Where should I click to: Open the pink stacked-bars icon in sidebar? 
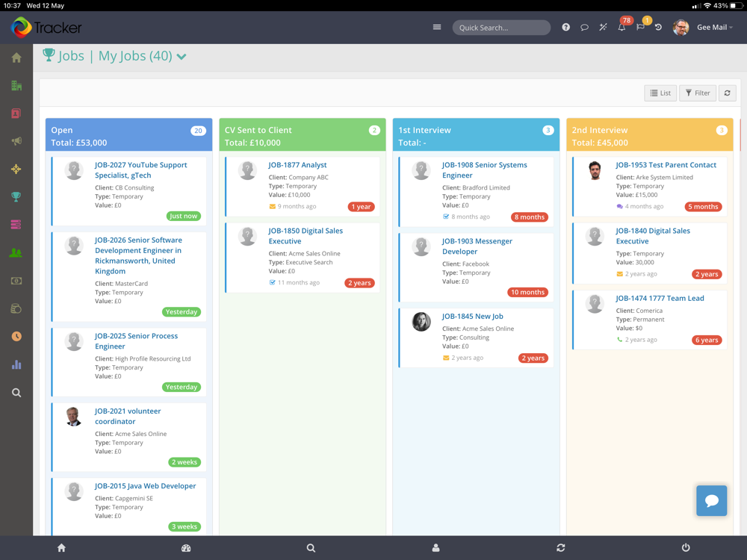(16, 224)
